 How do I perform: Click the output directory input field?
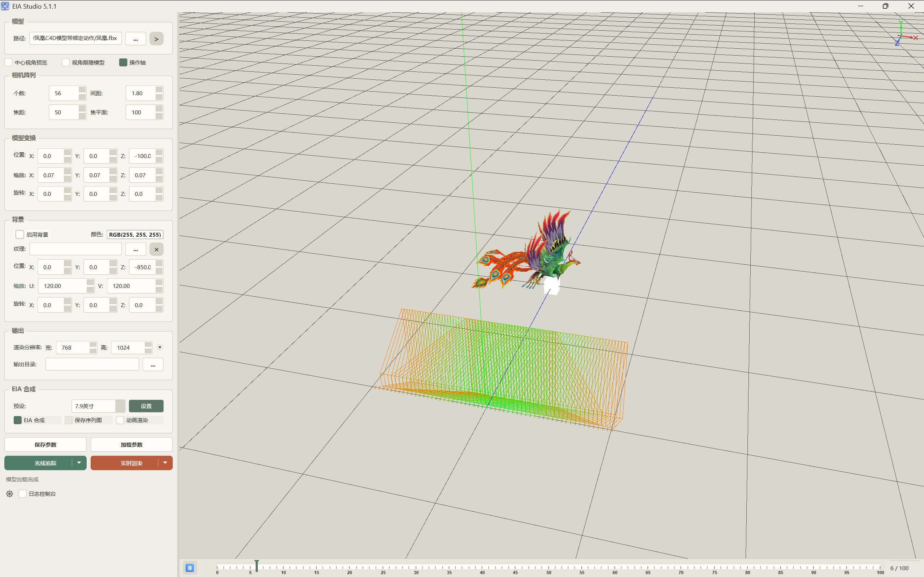click(x=92, y=364)
